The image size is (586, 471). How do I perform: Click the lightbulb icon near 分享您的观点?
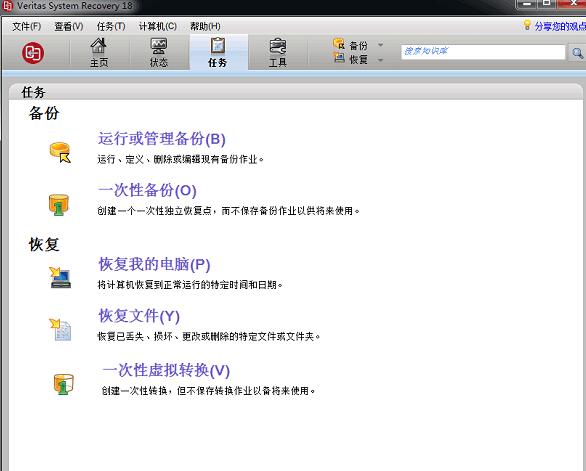pyautogui.click(x=527, y=25)
